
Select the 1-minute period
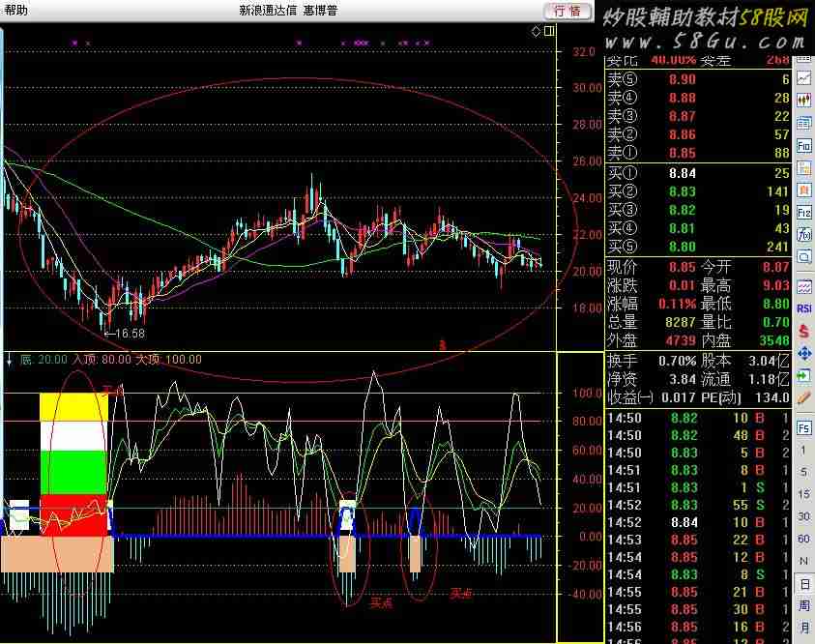(x=804, y=451)
